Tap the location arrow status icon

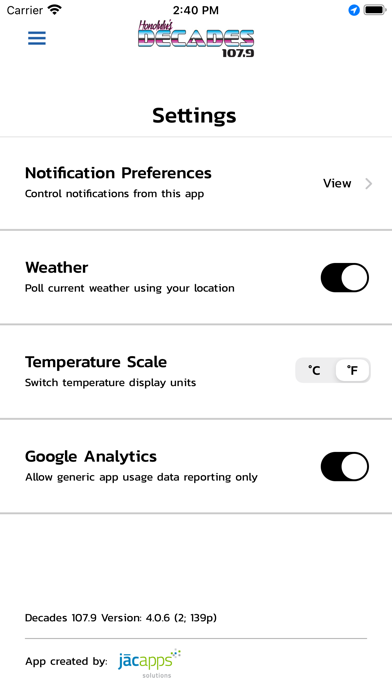354,10
